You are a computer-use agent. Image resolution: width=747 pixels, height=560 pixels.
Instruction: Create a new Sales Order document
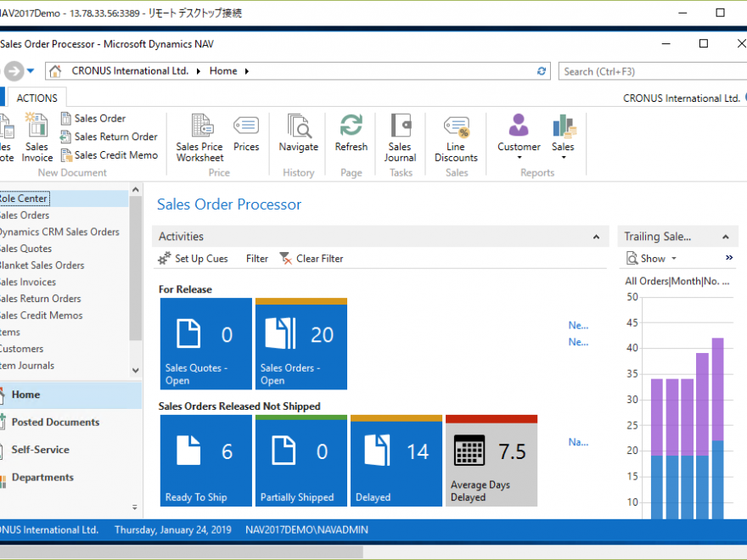93,119
